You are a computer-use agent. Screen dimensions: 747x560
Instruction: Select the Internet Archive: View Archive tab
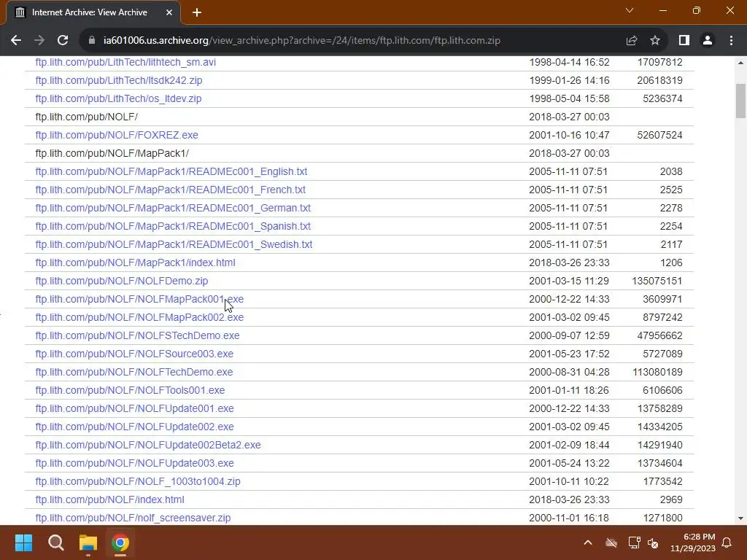[93, 12]
